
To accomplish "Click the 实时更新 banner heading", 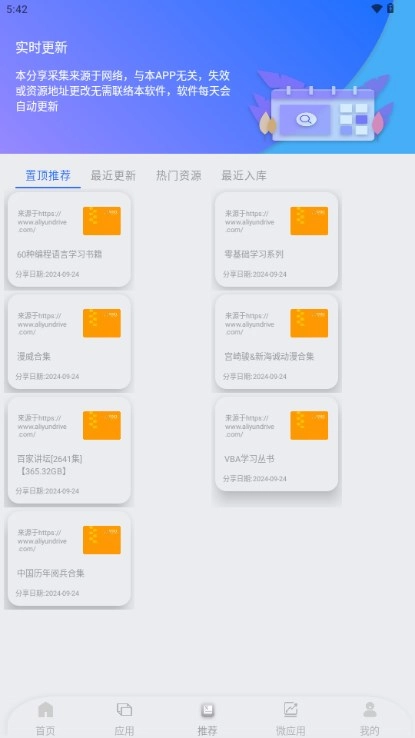I will click(x=41, y=48).
